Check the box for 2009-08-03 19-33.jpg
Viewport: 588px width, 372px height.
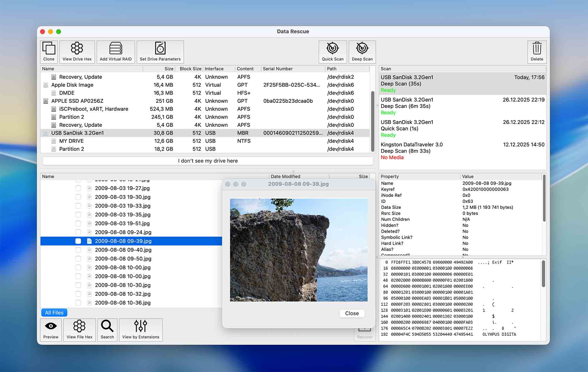click(78, 206)
